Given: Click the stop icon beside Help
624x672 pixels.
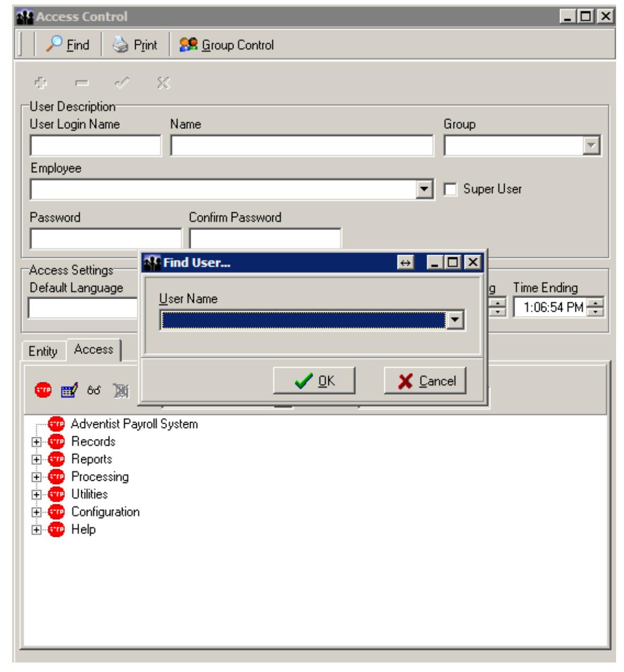Looking at the screenshot, I should tap(56, 529).
